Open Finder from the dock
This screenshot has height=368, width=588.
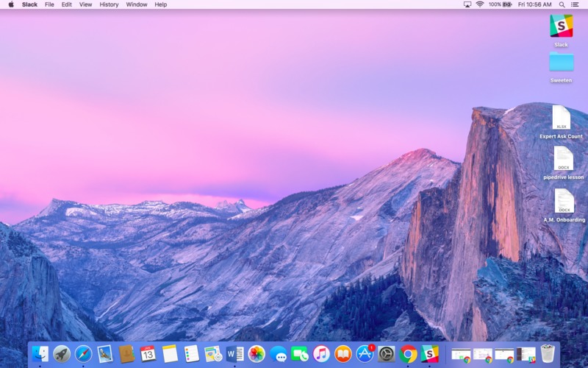click(40, 354)
